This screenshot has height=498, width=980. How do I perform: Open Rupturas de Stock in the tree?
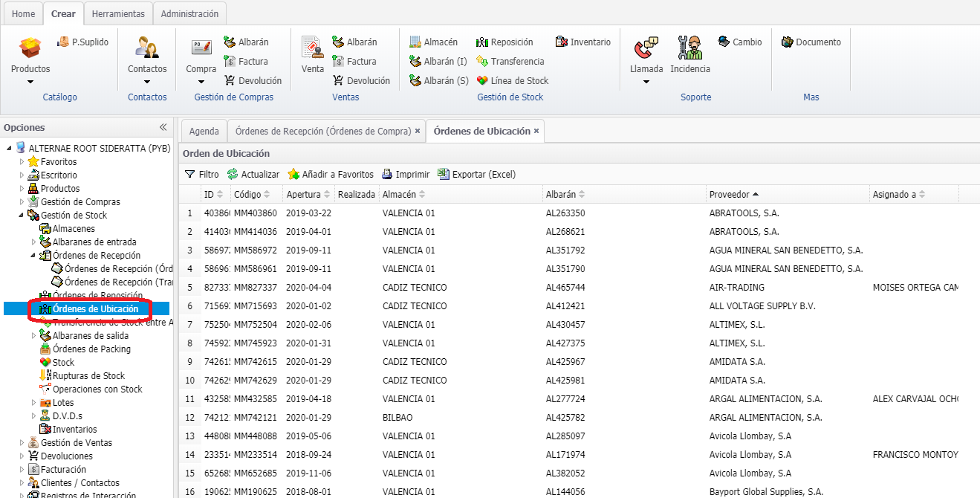tap(88, 376)
